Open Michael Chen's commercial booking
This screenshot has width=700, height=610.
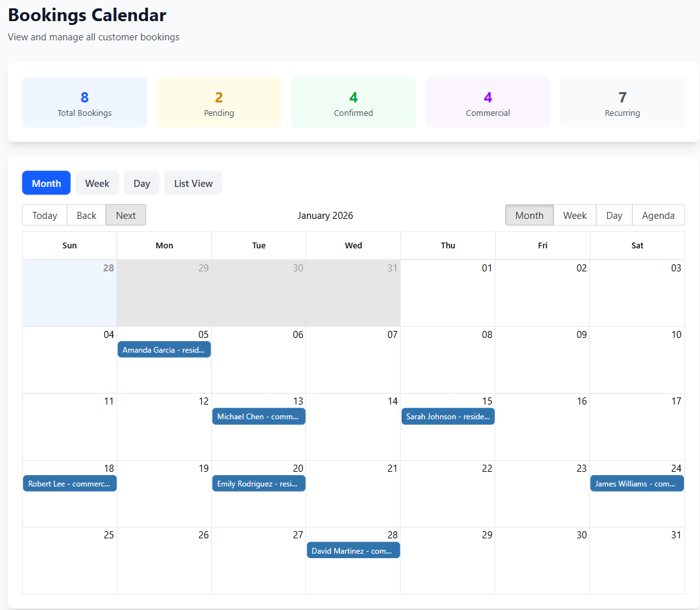pos(259,416)
